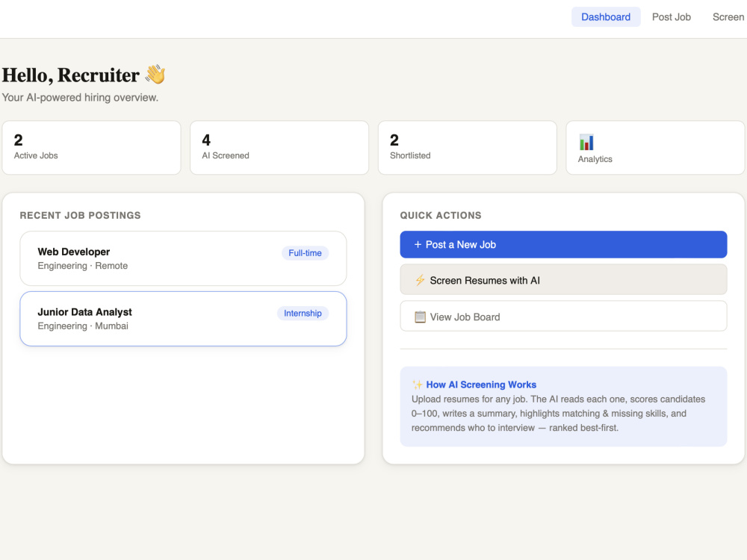Click the Analytics bar chart icon
Screen dimensions: 747x560
[586, 142]
